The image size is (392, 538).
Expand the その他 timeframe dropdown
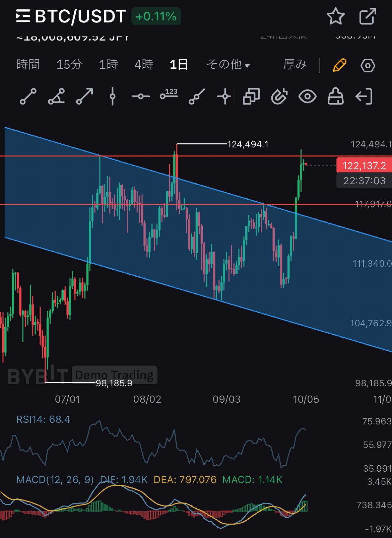(228, 64)
